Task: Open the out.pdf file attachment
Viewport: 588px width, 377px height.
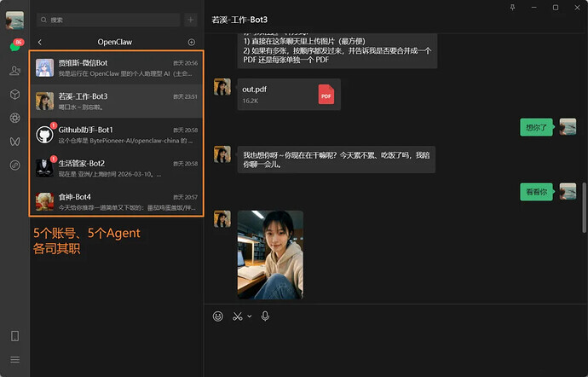Action: pos(289,94)
